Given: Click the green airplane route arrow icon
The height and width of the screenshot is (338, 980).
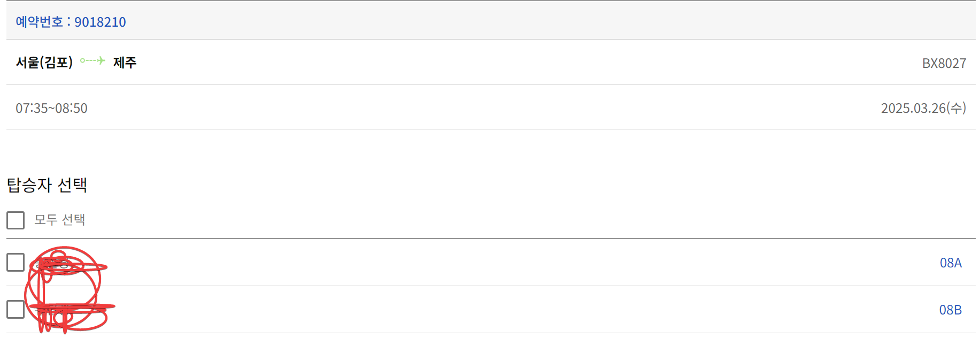Looking at the screenshot, I should (x=92, y=60).
